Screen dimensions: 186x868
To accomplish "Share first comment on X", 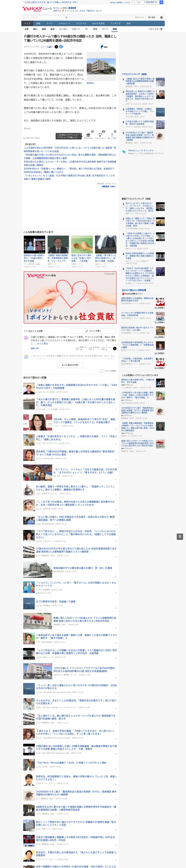I will click(x=114, y=348).
